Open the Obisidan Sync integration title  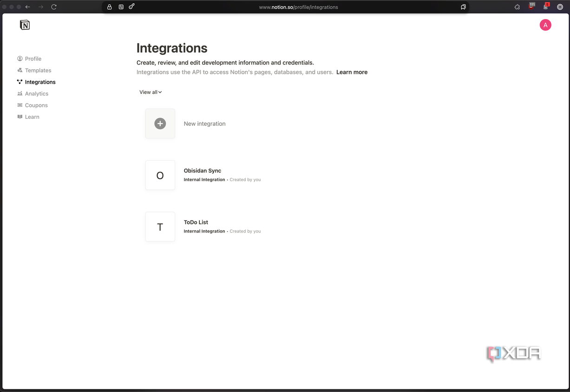tap(203, 170)
